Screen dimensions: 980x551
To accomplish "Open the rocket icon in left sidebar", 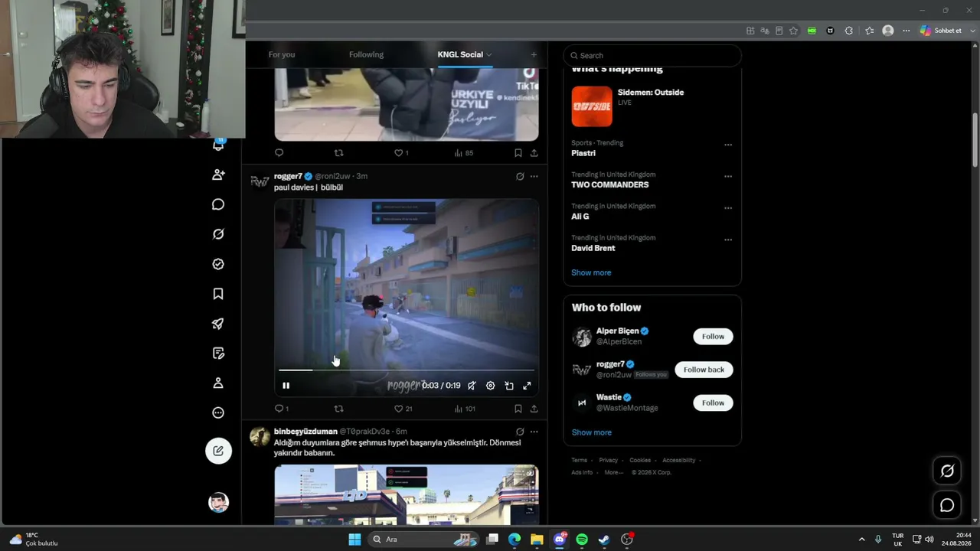I will [x=218, y=324].
